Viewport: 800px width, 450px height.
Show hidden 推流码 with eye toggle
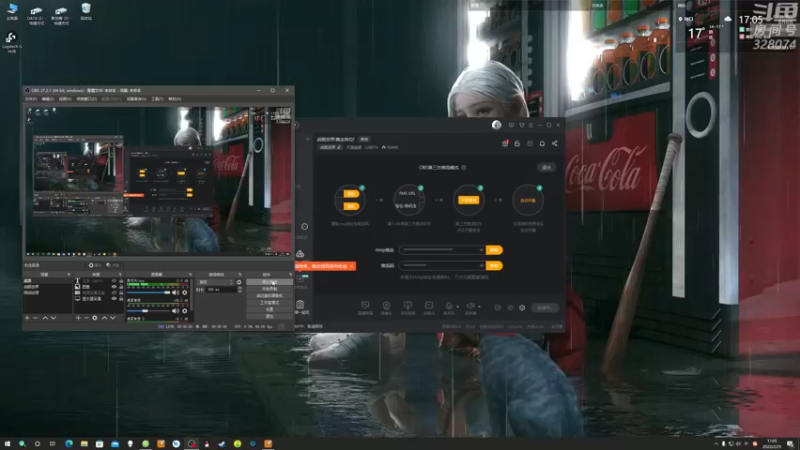pos(481,265)
